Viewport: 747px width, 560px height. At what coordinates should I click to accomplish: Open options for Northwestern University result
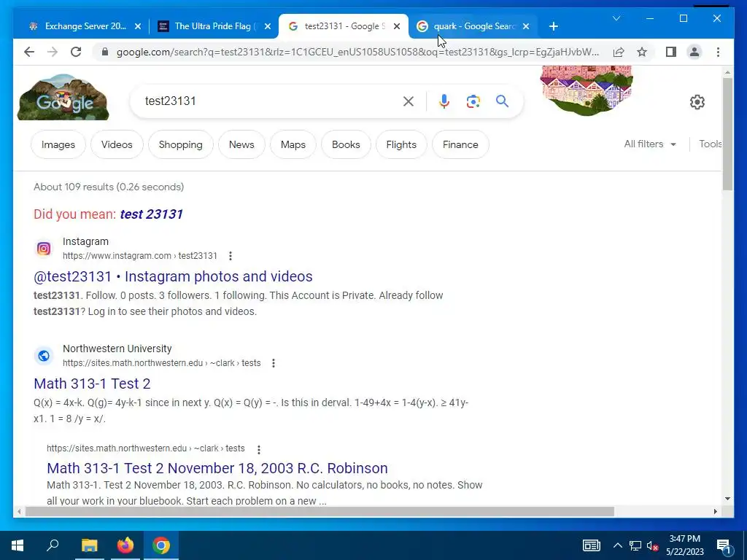[274, 363]
